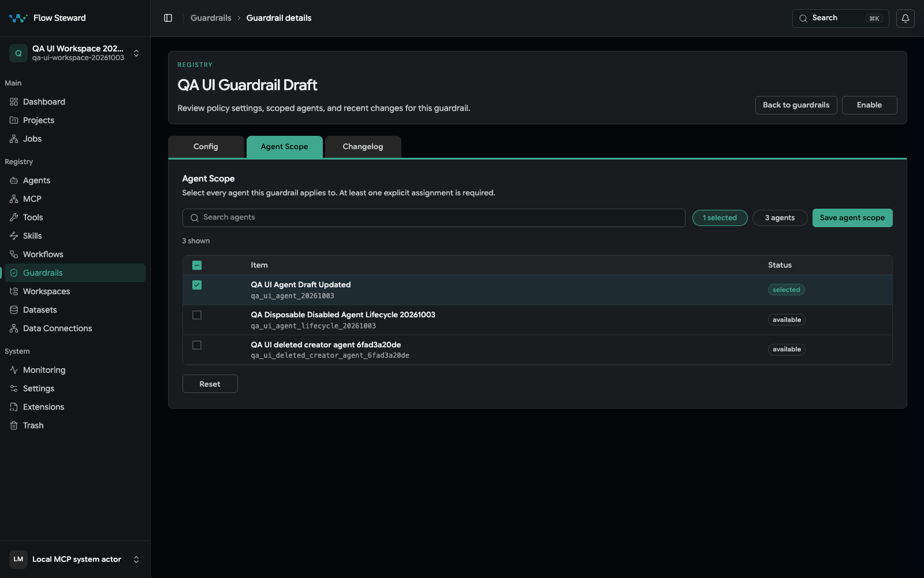This screenshot has height=578, width=924.
Task: Open Dashboard from the sidebar
Action: pyautogui.click(x=75, y=102)
